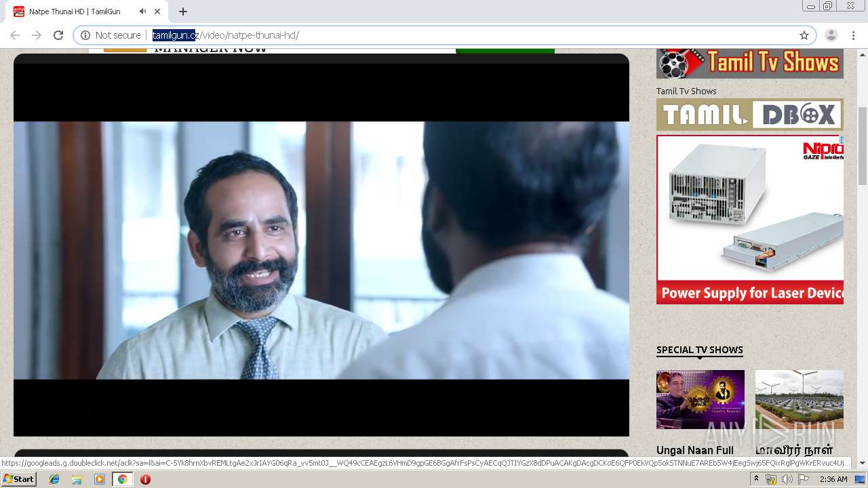The image size is (868, 488).
Task: Click the page vertical scrollbar thumb
Action: [x=863, y=146]
